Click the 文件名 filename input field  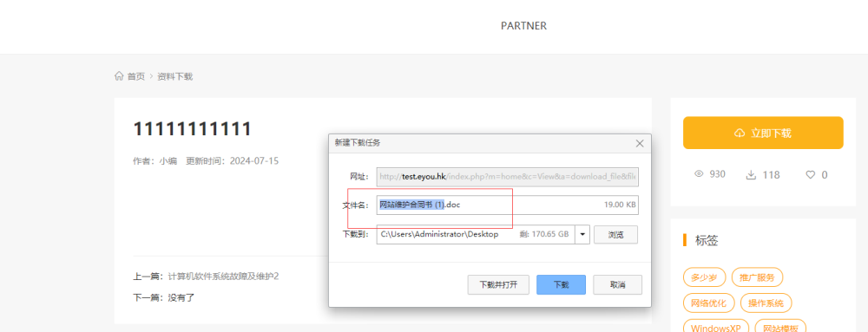[x=507, y=205]
